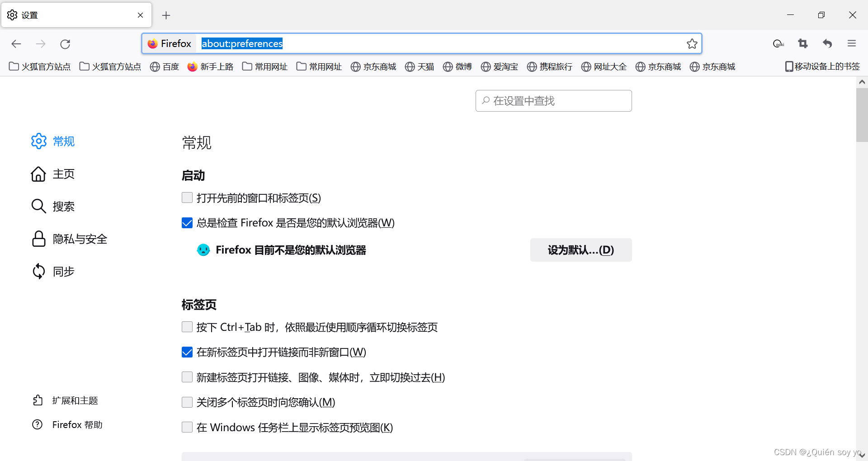868x461 pixels.
Task: Click the back navigation arrow
Action: pyautogui.click(x=16, y=44)
